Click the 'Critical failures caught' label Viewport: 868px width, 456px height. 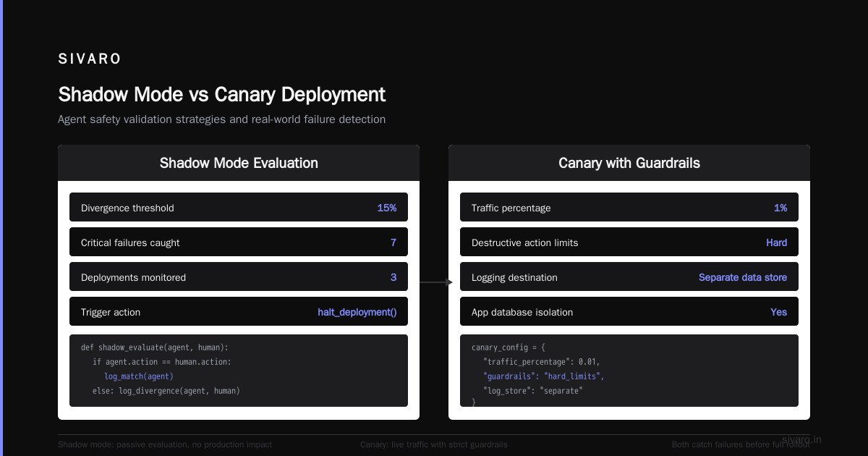coord(130,242)
